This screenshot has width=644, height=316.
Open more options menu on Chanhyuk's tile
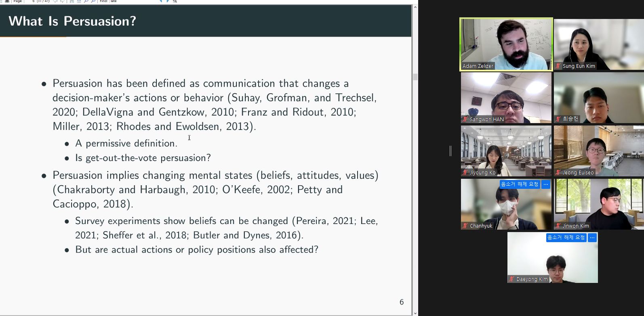[x=546, y=184]
